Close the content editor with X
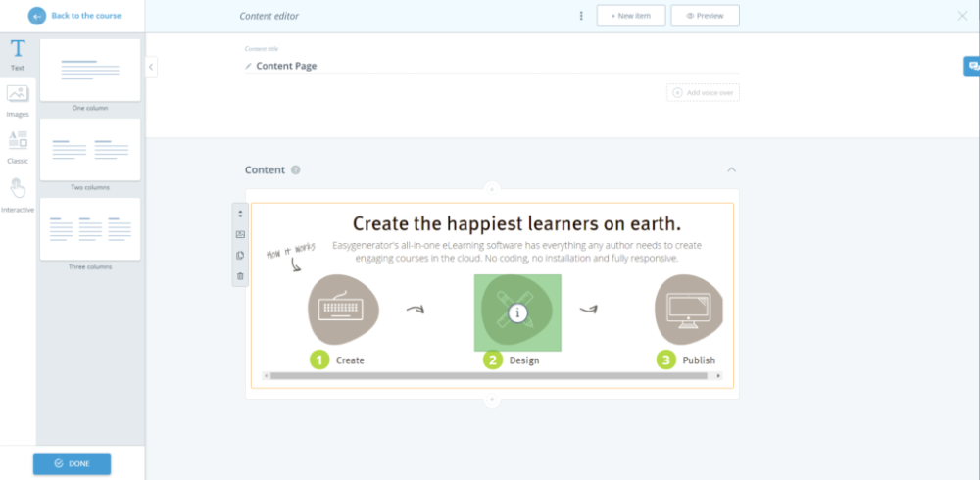This screenshot has width=980, height=480. 962,16
